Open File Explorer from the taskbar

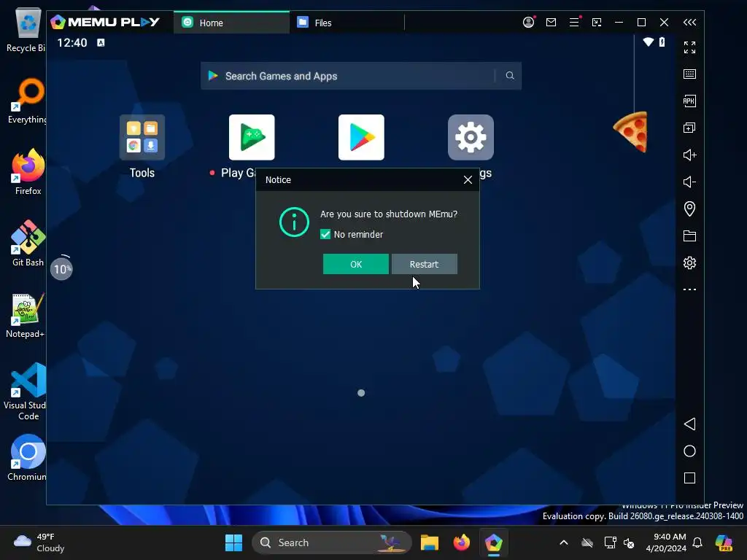coord(429,542)
